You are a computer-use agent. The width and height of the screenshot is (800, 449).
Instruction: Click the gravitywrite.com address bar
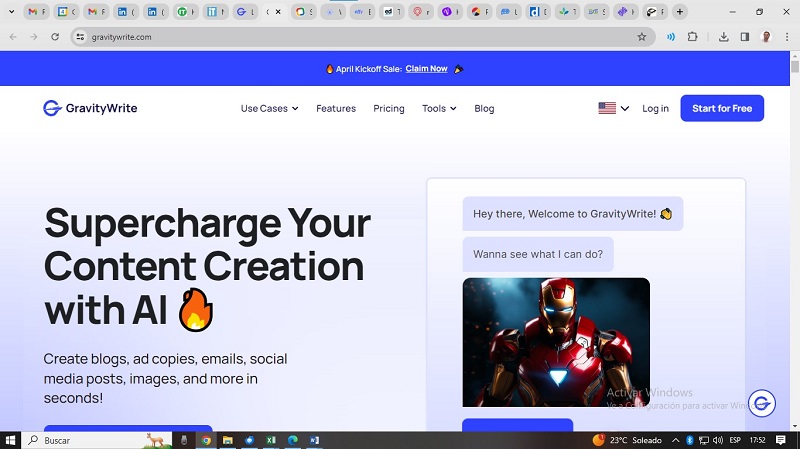click(x=362, y=37)
